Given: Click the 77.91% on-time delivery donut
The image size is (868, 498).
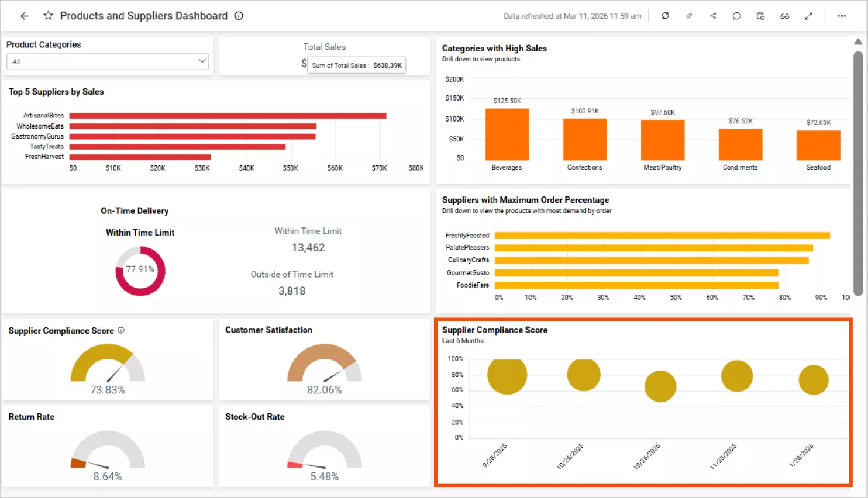Looking at the screenshot, I should pos(140,271).
